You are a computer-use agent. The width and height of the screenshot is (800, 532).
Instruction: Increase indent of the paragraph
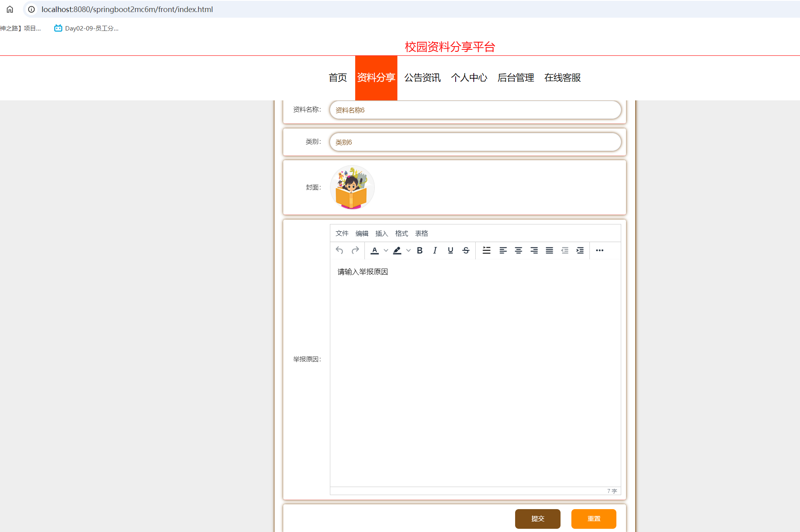580,251
